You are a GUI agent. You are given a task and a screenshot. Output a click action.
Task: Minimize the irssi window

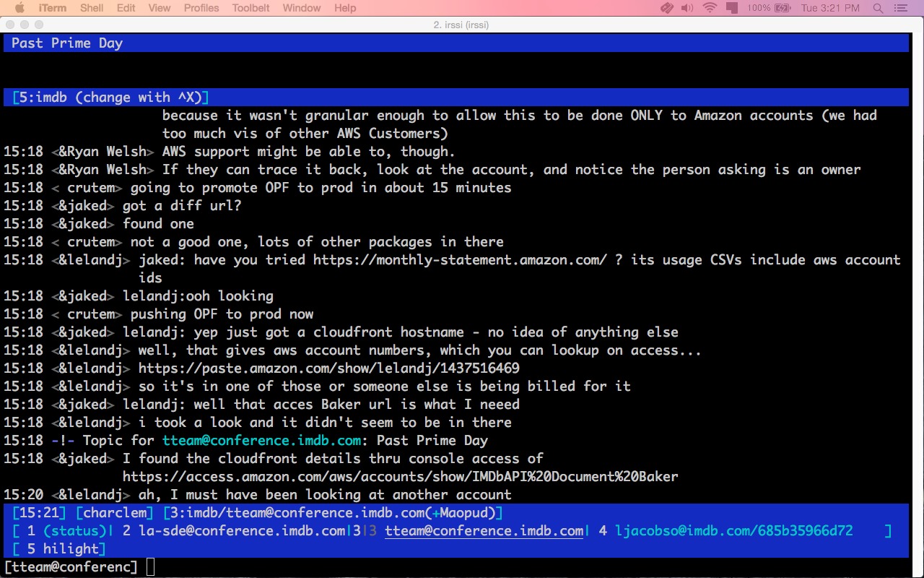24,25
